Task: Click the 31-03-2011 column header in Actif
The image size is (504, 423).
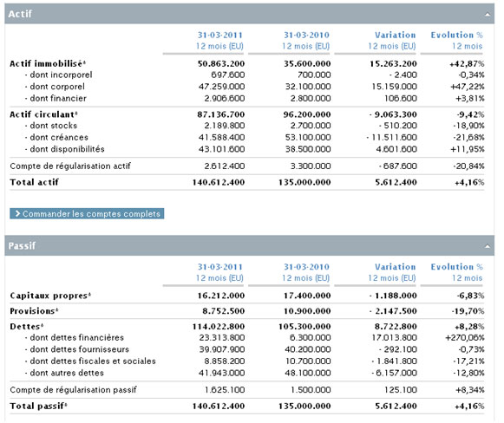Action: pos(219,35)
